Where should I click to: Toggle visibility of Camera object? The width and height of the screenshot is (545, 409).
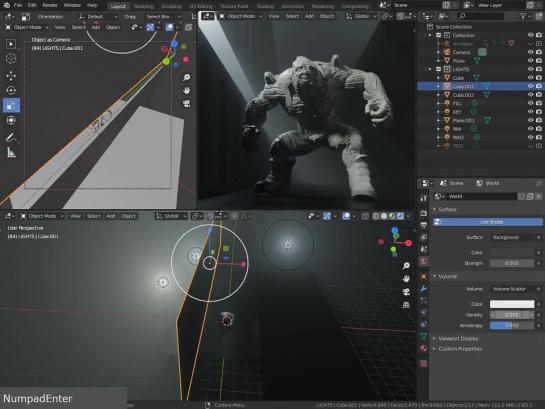(530, 52)
